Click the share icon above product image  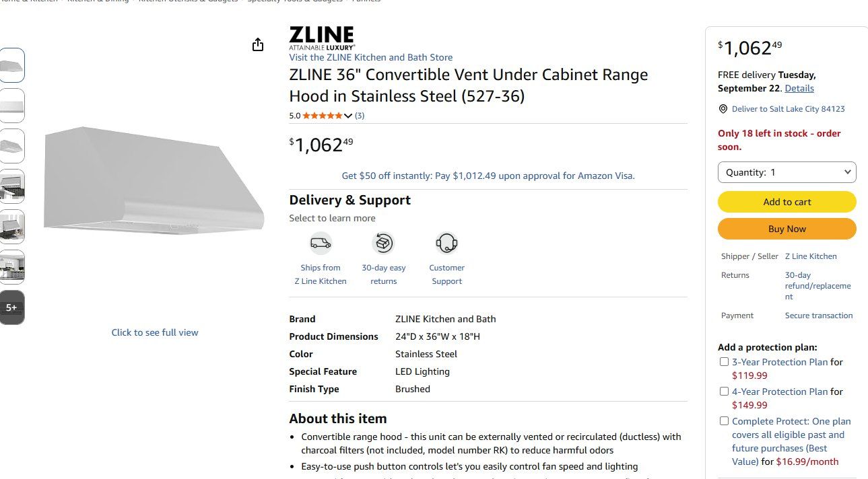(x=258, y=45)
